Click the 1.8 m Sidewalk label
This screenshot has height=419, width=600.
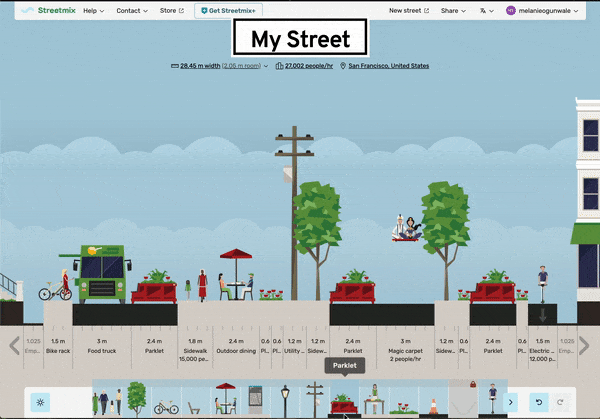(x=195, y=350)
